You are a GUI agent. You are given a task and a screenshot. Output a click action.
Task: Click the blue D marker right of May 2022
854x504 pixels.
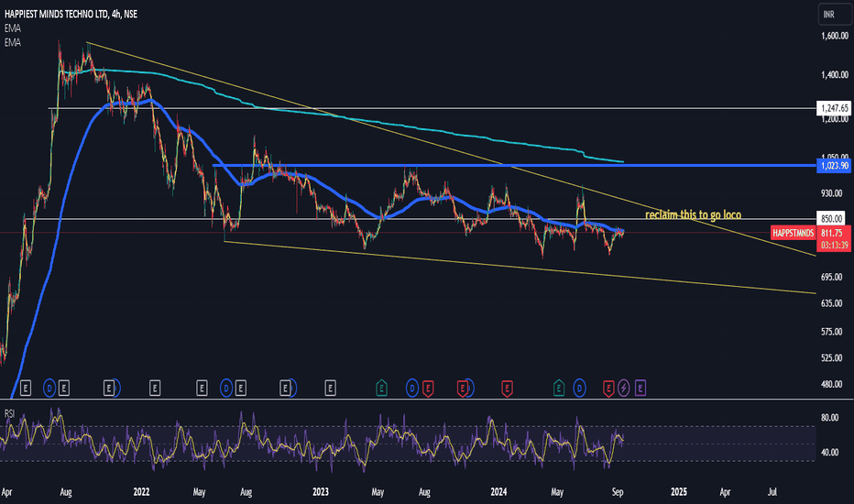(226, 388)
